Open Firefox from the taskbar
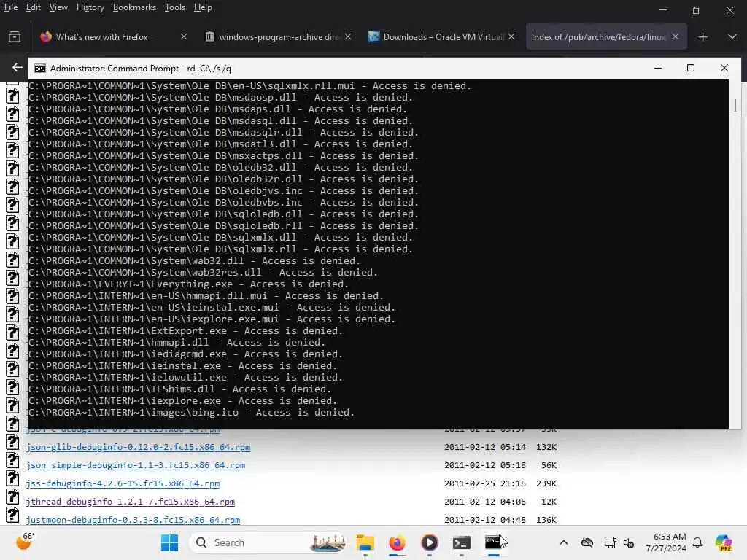Viewport: 747px width, 560px height. (x=397, y=542)
